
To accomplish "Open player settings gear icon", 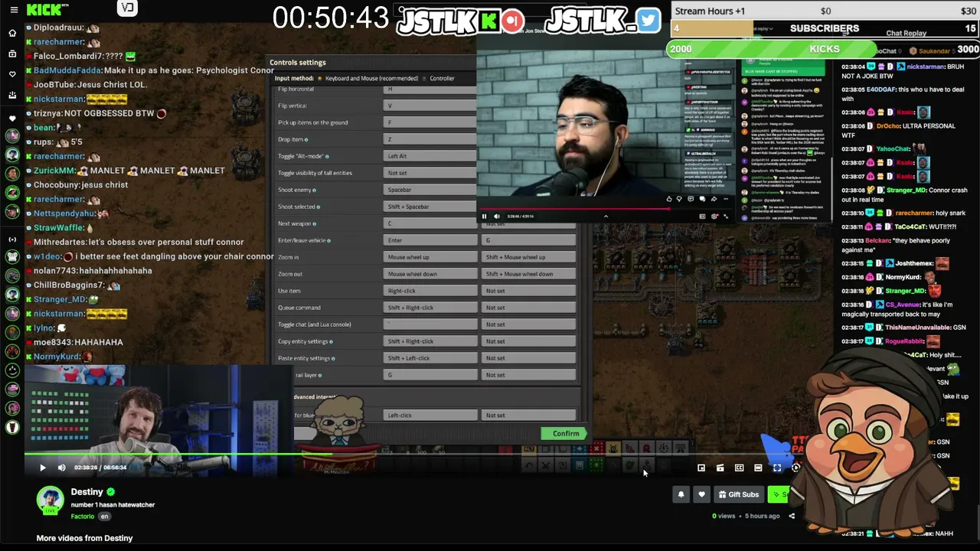I will coord(796,468).
